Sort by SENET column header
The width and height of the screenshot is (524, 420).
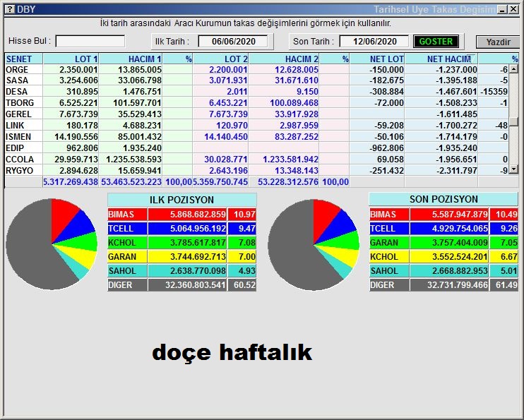24,59
